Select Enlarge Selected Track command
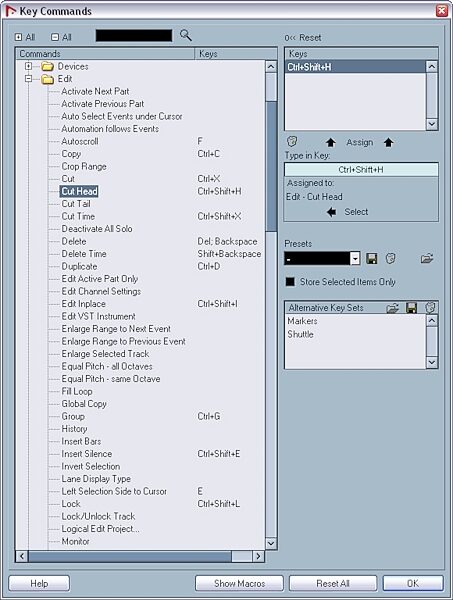The width and height of the screenshot is (453, 600). click(x=105, y=354)
